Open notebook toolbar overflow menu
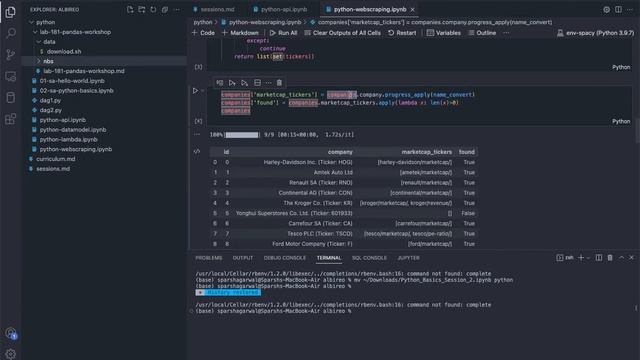Screen dimensions: 640x360 tap(506, 33)
